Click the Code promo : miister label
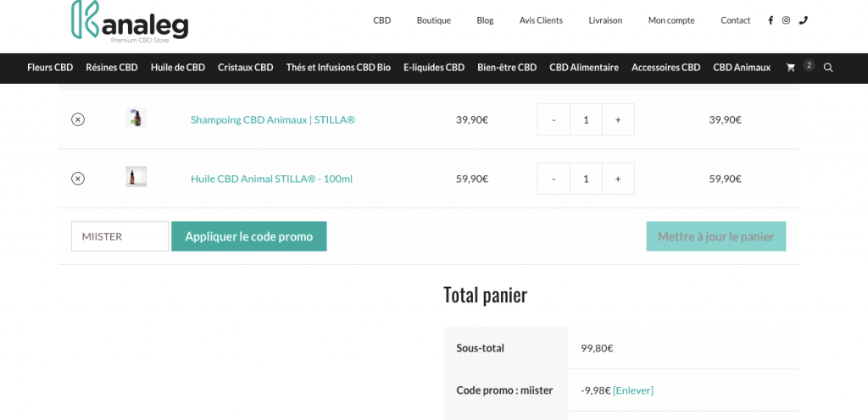This screenshot has height=420, width=868. pyautogui.click(x=504, y=390)
